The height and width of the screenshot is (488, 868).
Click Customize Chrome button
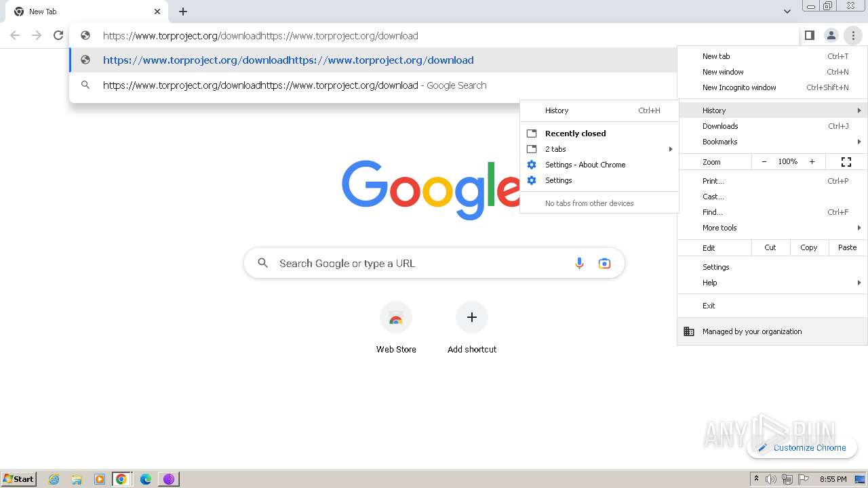click(x=802, y=448)
